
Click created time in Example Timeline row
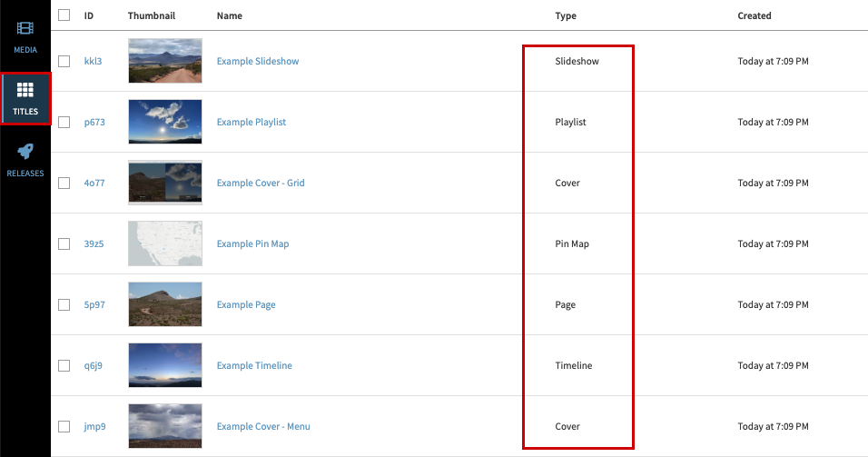pyautogui.click(x=773, y=365)
